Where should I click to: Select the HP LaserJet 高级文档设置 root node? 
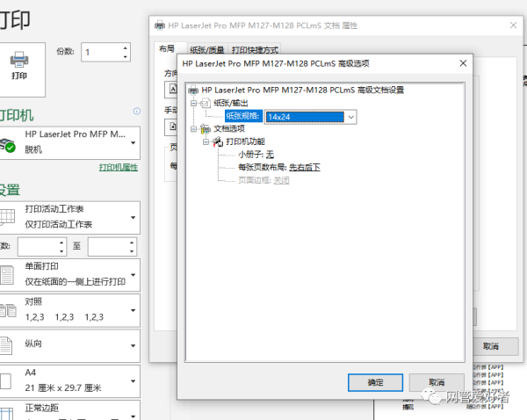tap(302, 91)
